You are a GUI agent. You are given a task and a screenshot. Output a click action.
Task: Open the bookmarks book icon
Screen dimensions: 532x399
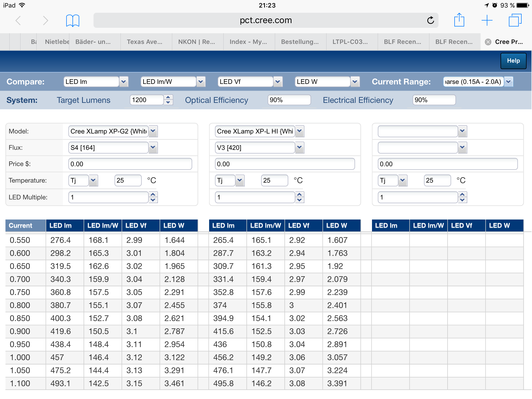click(72, 21)
